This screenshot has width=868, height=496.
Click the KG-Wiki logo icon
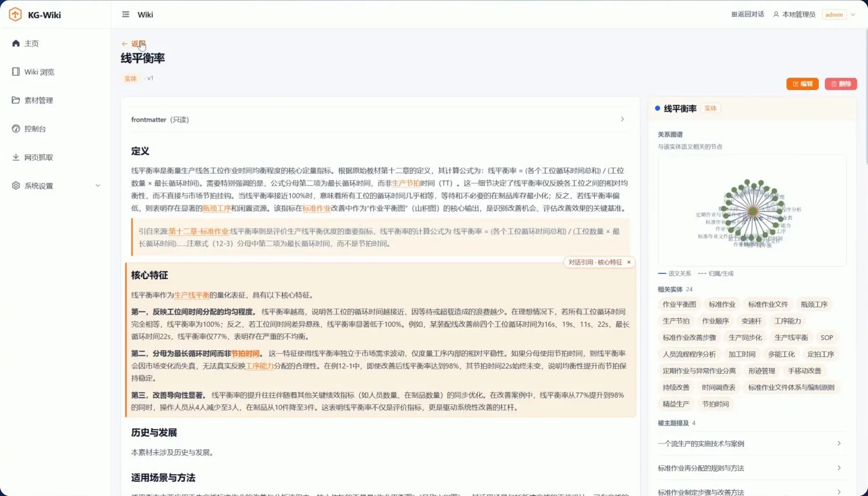point(15,14)
